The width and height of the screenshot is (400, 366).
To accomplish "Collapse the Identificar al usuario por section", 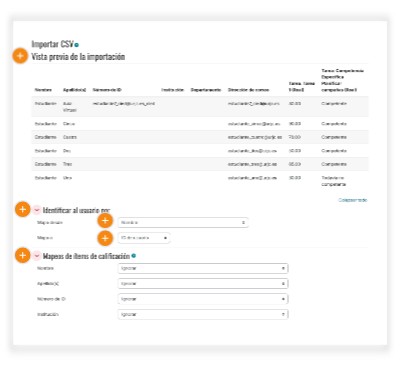I will (x=37, y=210).
